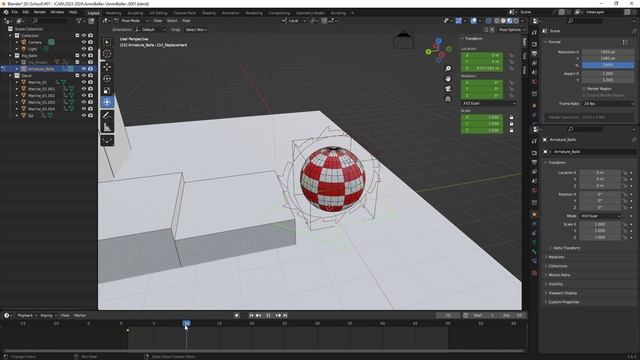Open the Frame Rate 24 fps dropdown

pyautogui.click(x=608, y=104)
